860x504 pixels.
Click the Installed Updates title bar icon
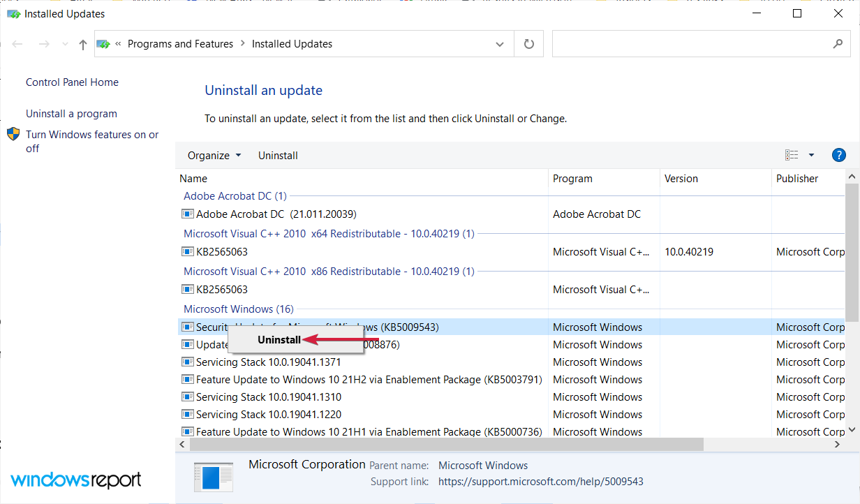click(x=13, y=13)
